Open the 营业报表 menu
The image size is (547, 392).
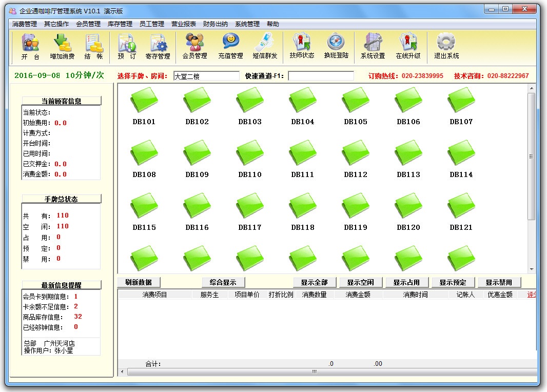point(184,24)
